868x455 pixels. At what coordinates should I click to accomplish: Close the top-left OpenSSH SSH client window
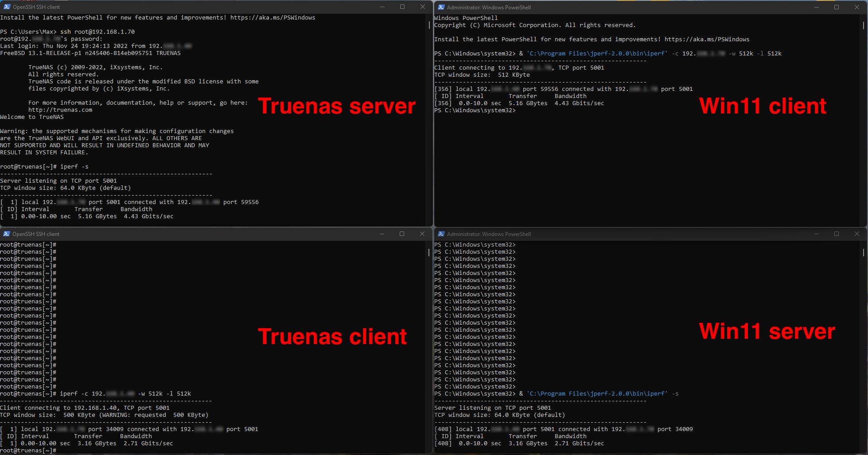pyautogui.click(x=422, y=7)
